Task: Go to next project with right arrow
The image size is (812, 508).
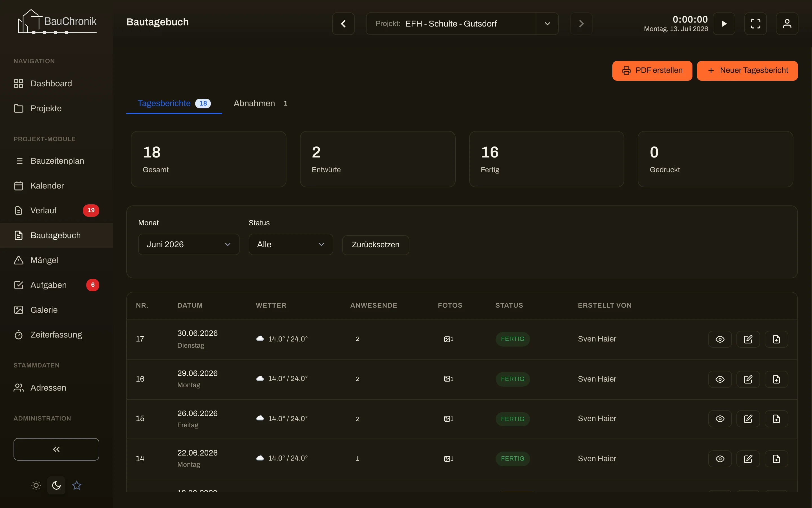Action: pos(581,23)
